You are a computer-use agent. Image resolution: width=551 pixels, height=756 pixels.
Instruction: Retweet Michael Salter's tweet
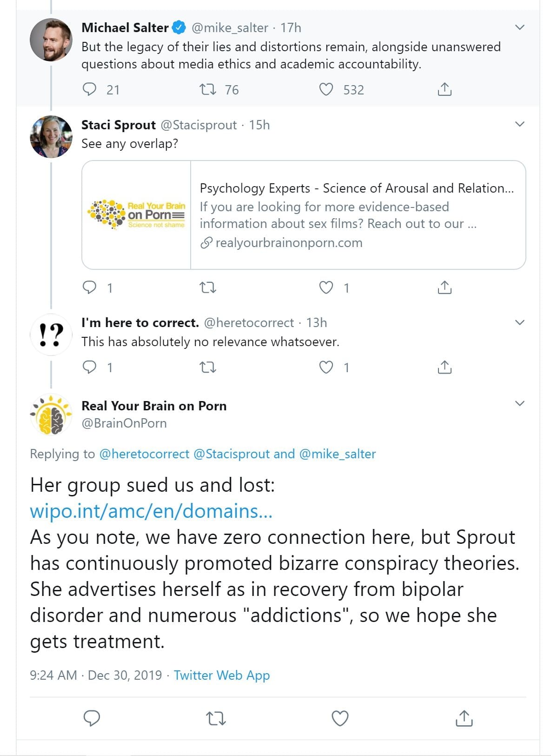click(208, 89)
